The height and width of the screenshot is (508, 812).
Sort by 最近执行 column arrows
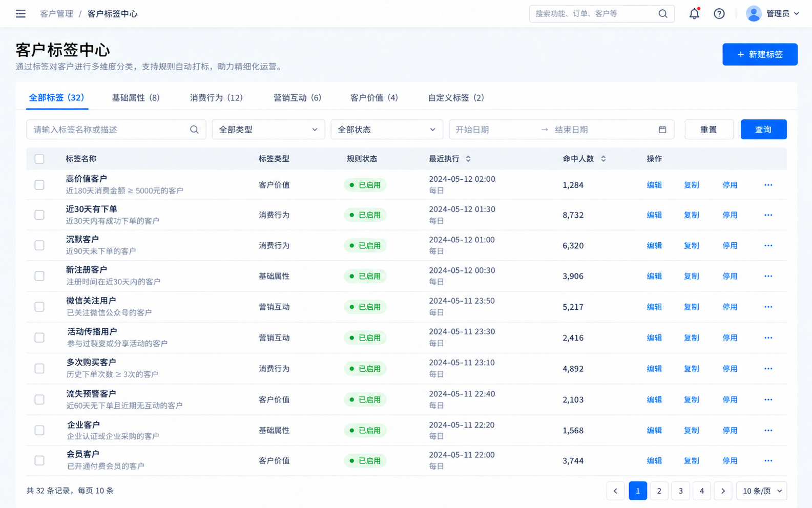[x=468, y=159]
